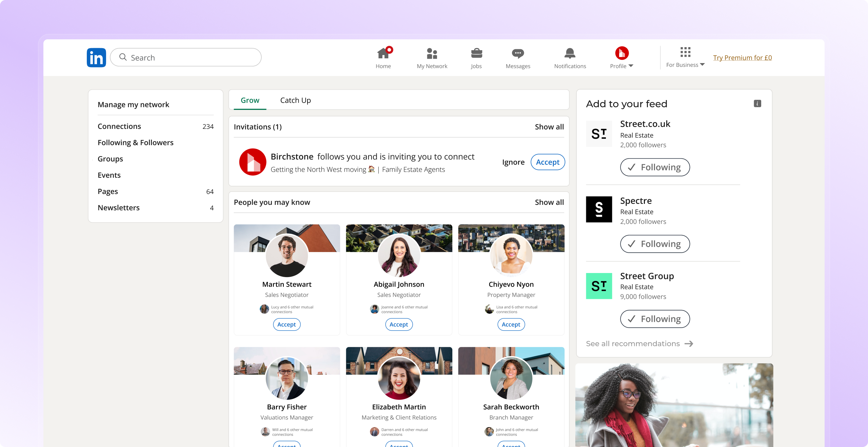
Task: Click the Spectre company name
Action: [636, 201]
